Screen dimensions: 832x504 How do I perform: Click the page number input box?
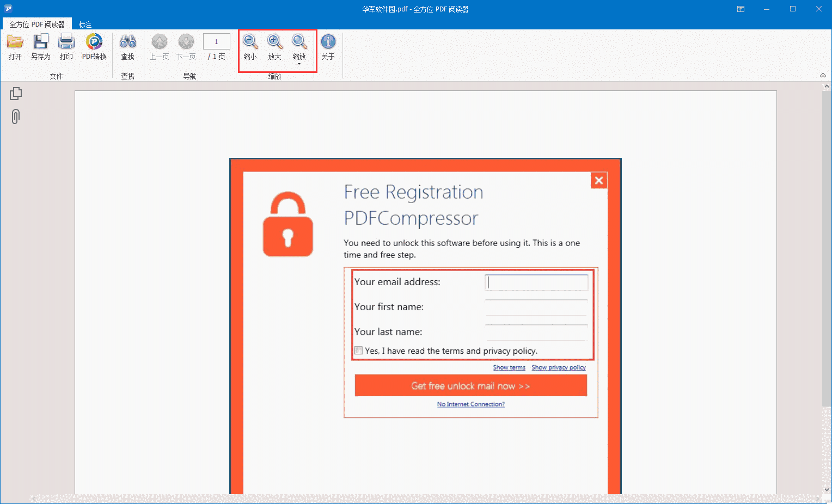[x=216, y=41]
